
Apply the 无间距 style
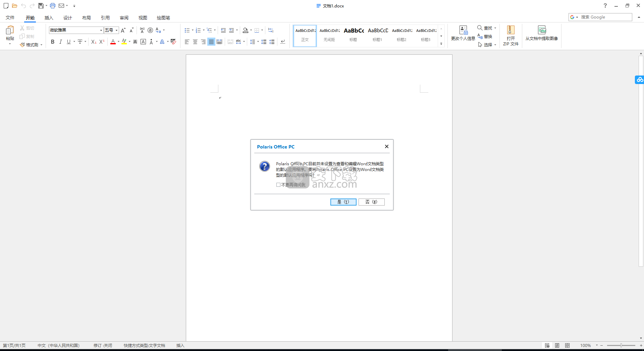click(329, 35)
